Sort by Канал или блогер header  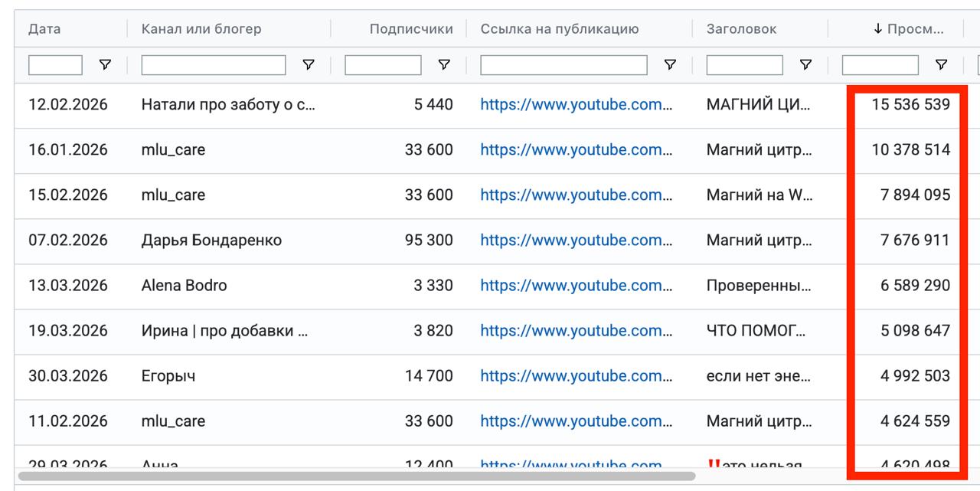click(201, 29)
